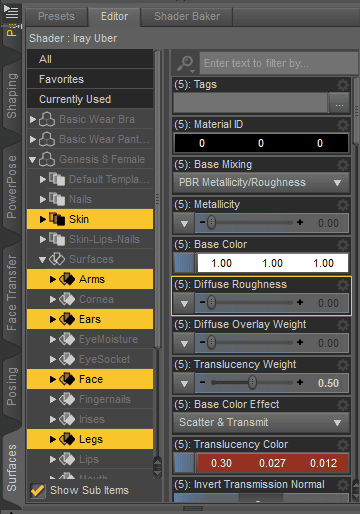The image size is (360, 514).
Task: Switch to the Shader Baker tab
Action: click(187, 16)
